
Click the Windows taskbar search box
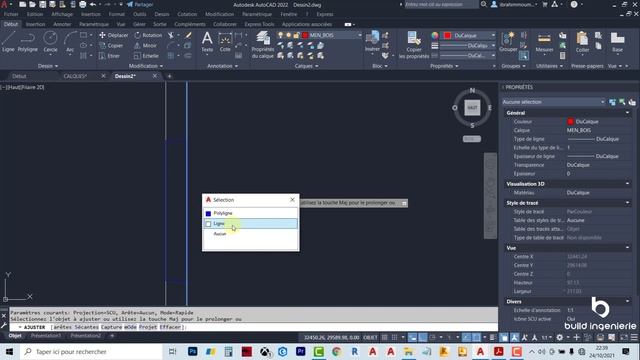pos(91,351)
